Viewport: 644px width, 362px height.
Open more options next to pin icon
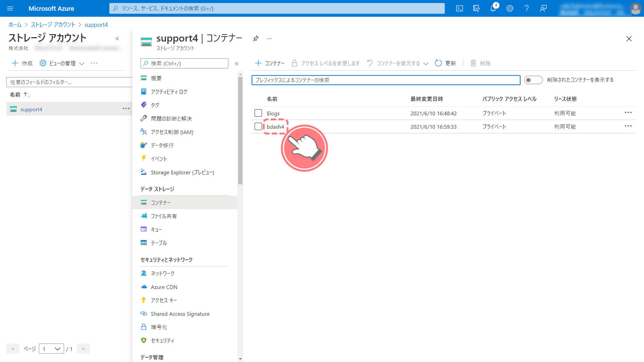pyautogui.click(x=269, y=39)
